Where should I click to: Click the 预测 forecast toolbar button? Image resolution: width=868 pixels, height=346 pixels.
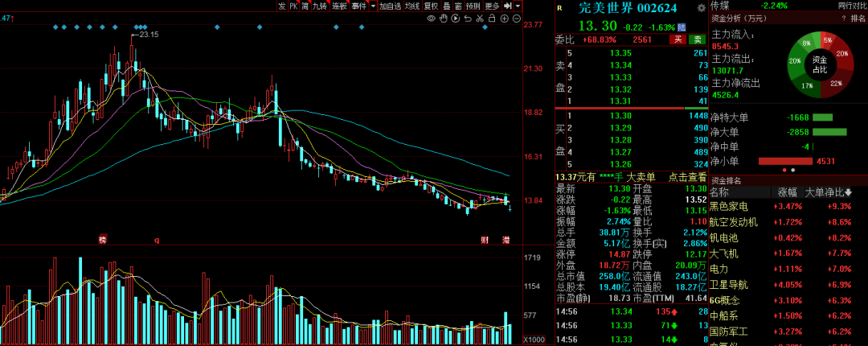point(473,6)
